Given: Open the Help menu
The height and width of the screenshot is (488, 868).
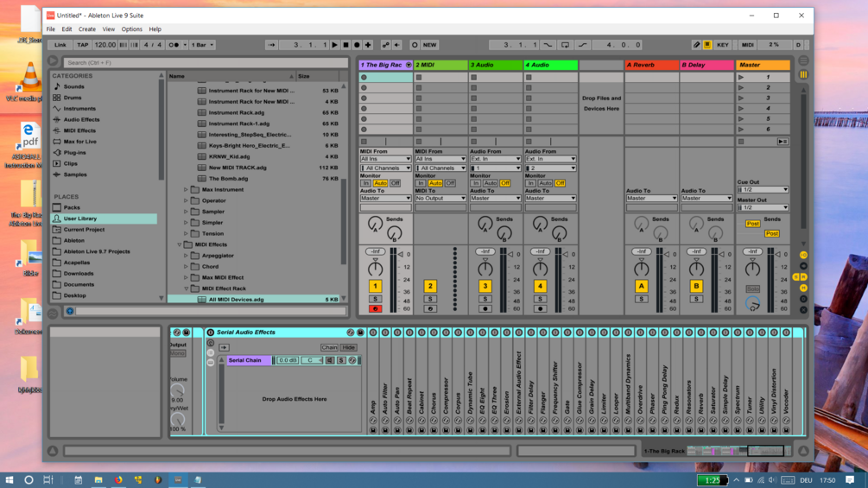Looking at the screenshot, I should pyautogui.click(x=155, y=29).
